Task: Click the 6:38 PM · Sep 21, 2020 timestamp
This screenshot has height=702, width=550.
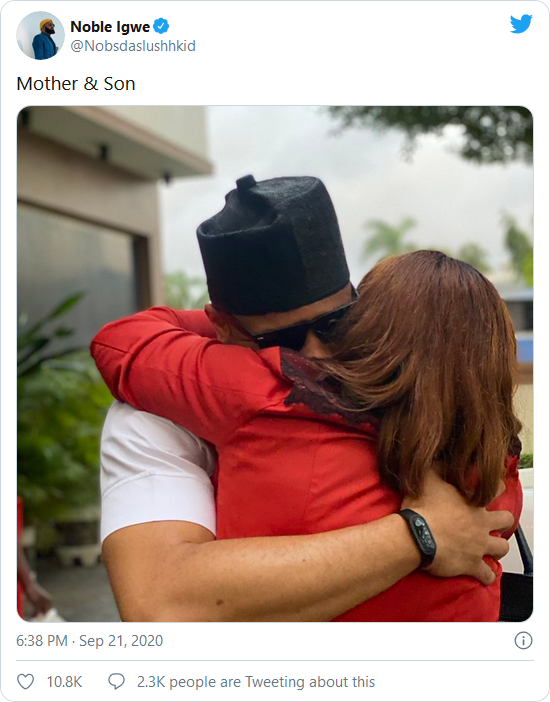Action: pyautogui.click(x=90, y=641)
